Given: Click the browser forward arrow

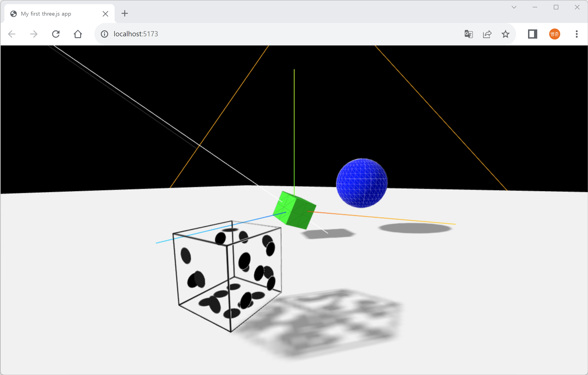Looking at the screenshot, I should click(34, 34).
